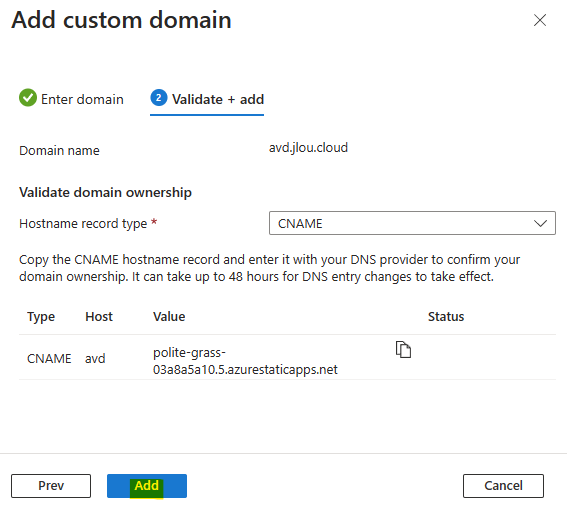Click the CNAME type cell in table

click(x=49, y=358)
